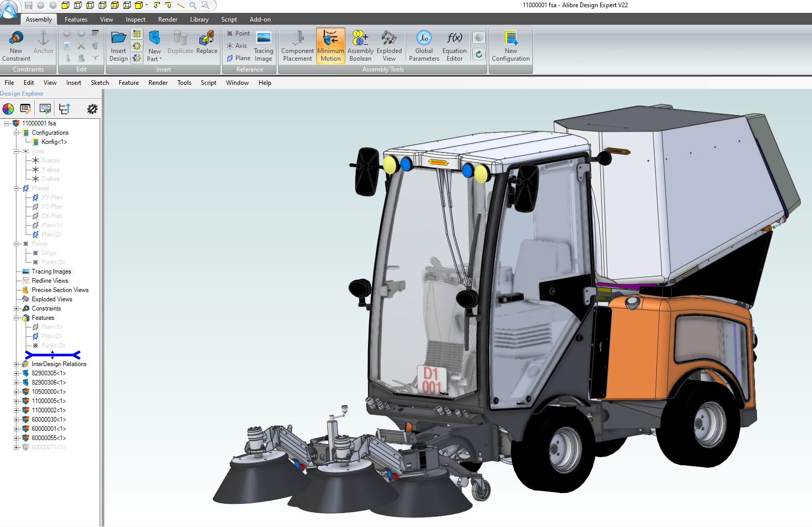Toggle the Minimum Motion mode

330,46
